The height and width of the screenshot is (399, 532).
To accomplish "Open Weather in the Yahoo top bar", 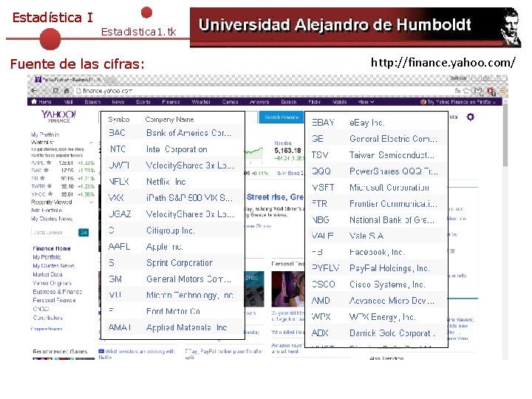I will coord(201,102).
